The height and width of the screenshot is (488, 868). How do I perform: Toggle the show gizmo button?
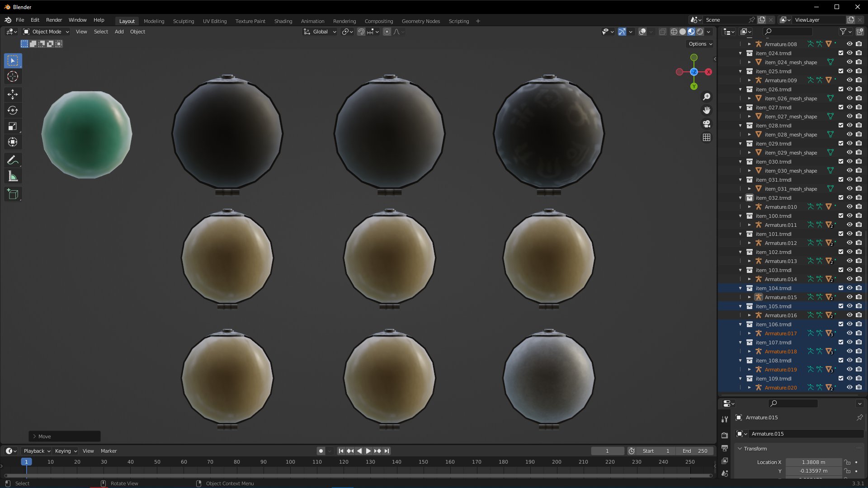pyautogui.click(x=622, y=32)
